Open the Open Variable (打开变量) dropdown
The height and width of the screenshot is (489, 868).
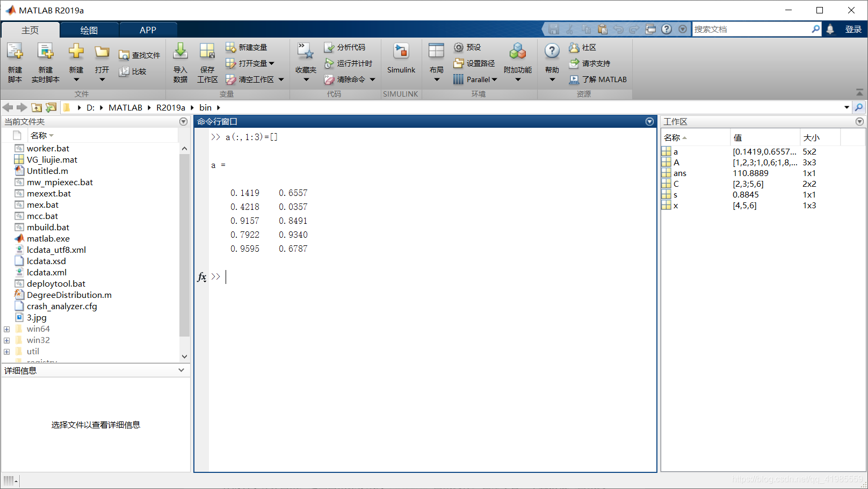(250, 63)
